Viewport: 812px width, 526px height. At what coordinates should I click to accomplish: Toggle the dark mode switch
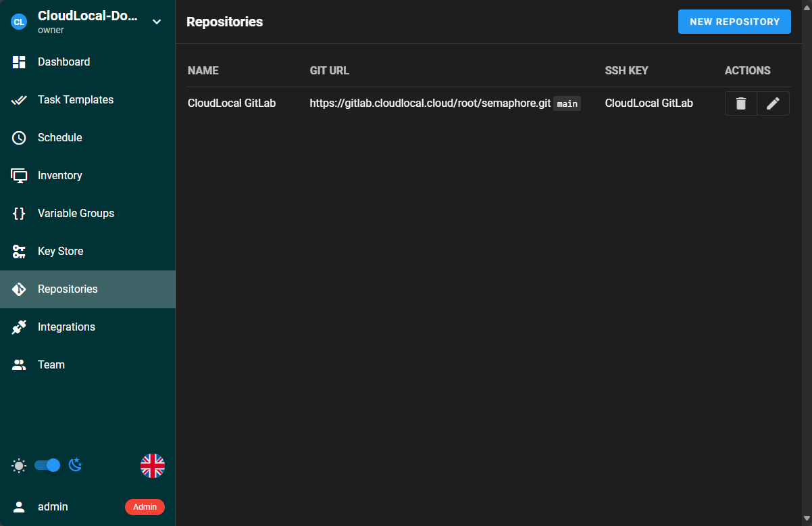tap(47, 465)
